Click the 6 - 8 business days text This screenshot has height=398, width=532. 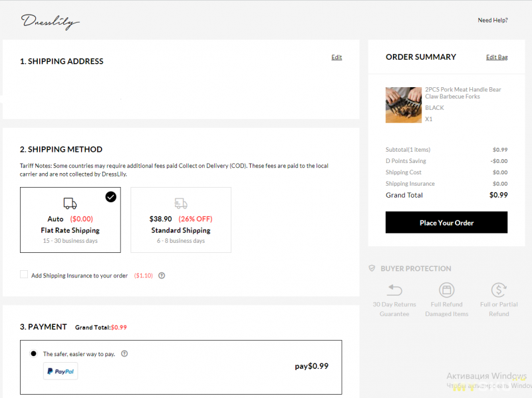181,241
